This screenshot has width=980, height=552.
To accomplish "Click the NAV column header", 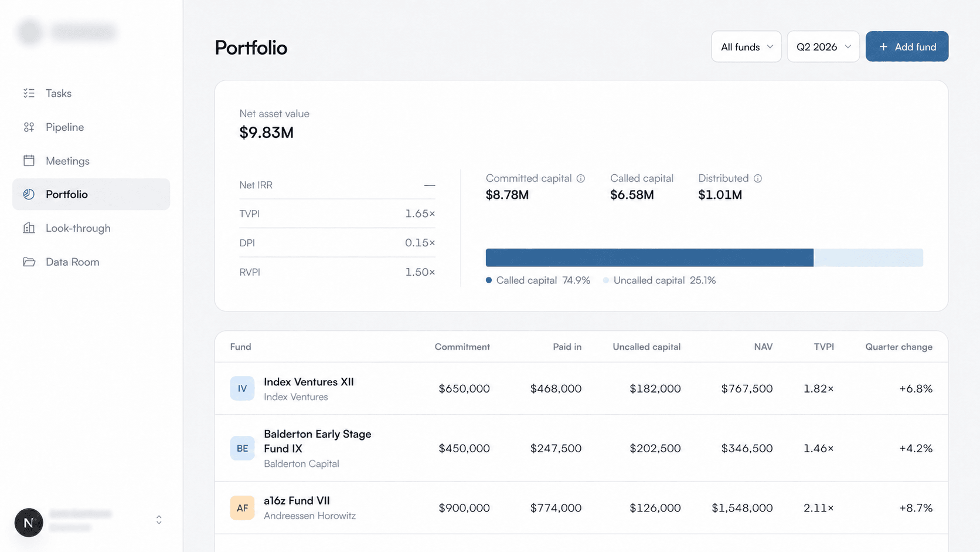I will pos(763,347).
